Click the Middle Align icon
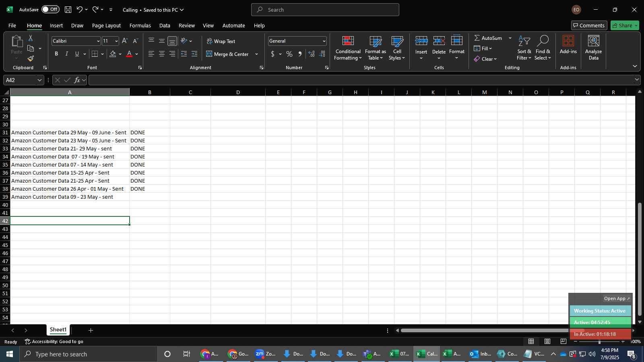 (162, 41)
